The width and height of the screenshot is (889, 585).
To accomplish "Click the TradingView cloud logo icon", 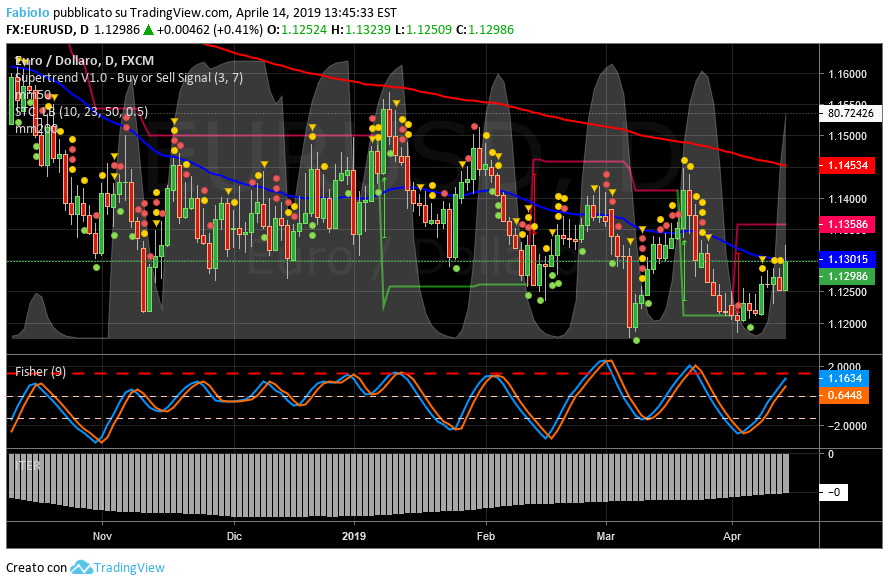I will [81, 567].
